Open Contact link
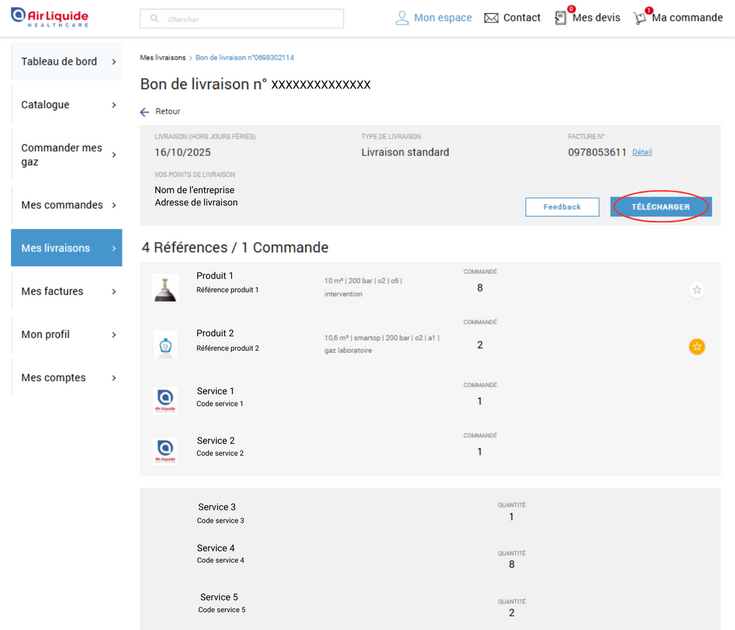This screenshot has width=735, height=630. (522, 18)
